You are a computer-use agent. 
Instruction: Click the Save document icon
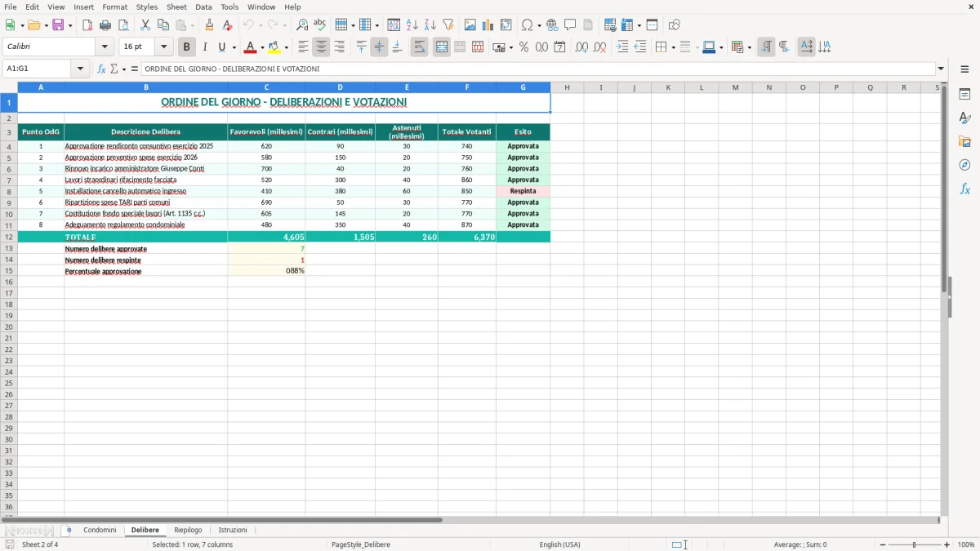58,25
